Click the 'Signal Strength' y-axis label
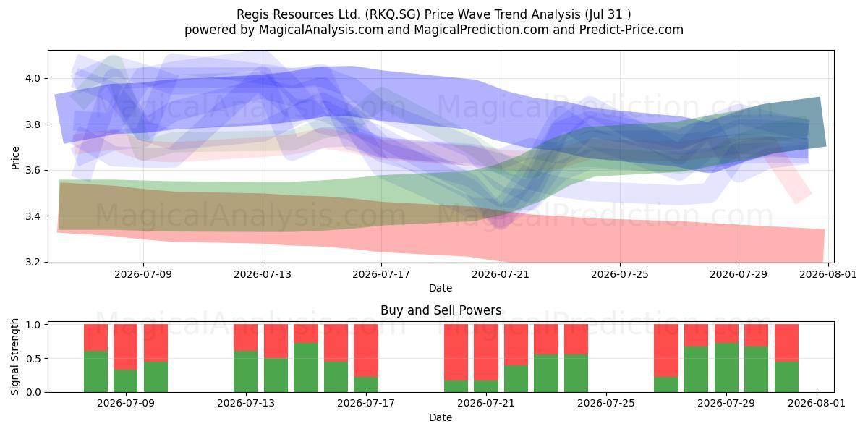The width and height of the screenshot is (868, 434). coord(16,358)
